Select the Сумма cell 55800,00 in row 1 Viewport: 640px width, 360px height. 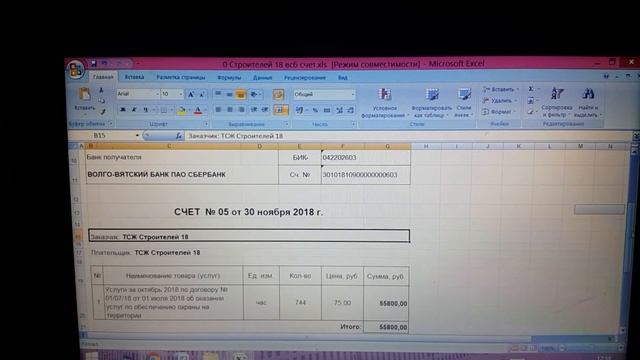click(x=386, y=303)
